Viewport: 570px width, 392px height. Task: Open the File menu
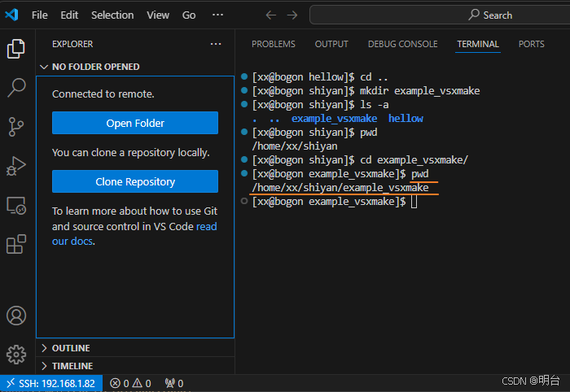click(40, 15)
